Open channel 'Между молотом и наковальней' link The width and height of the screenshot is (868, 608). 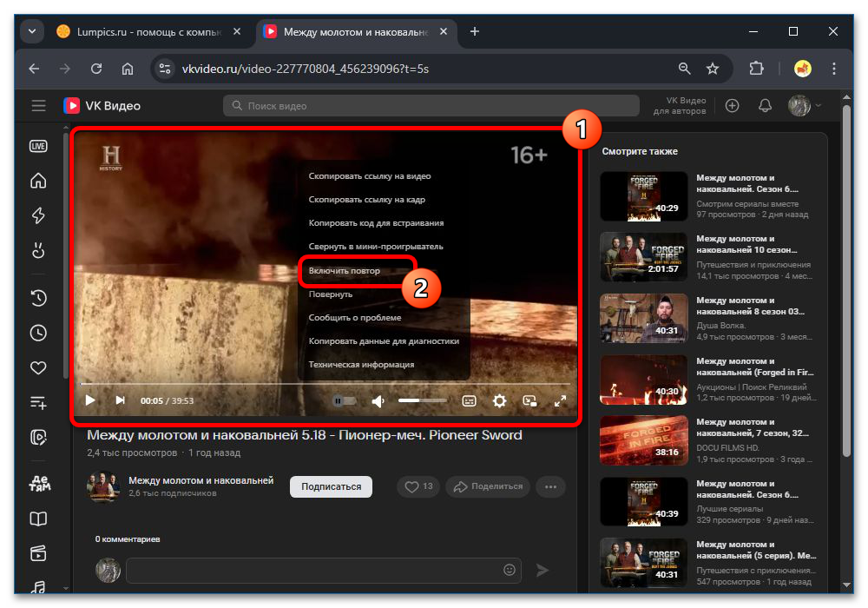[201, 480]
